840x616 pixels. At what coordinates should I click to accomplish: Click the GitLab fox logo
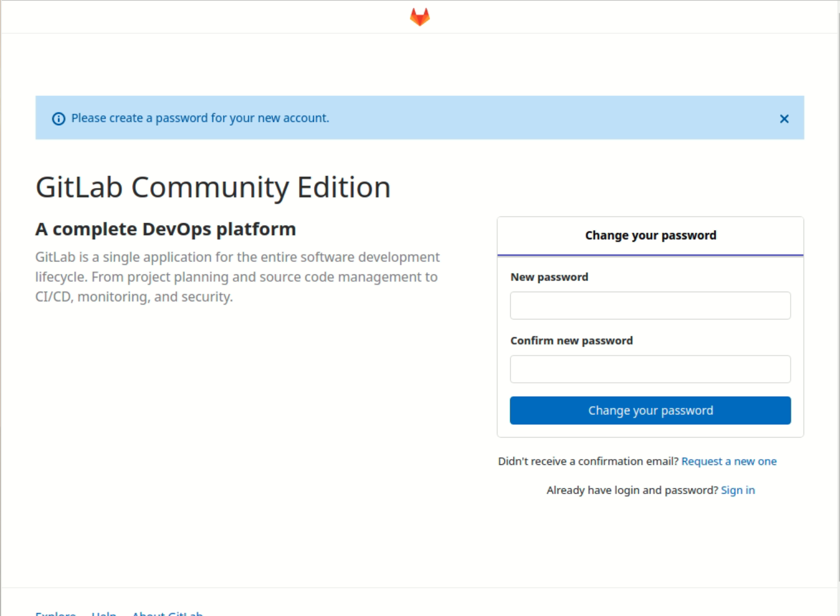click(x=420, y=17)
